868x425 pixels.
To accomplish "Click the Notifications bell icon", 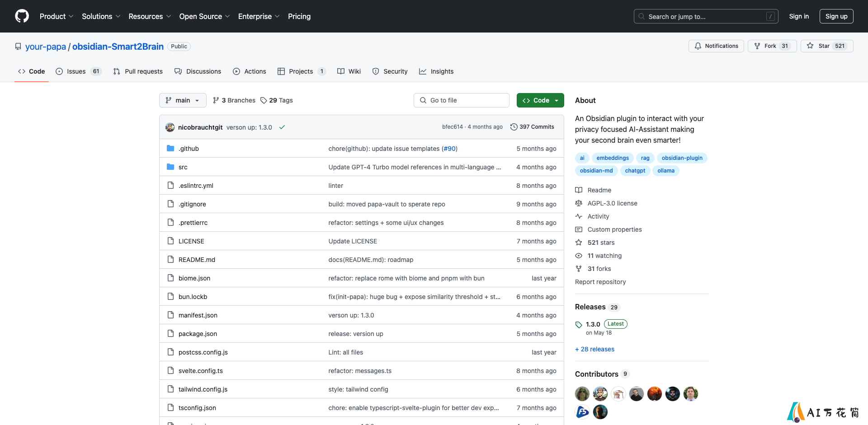I will click(x=698, y=46).
